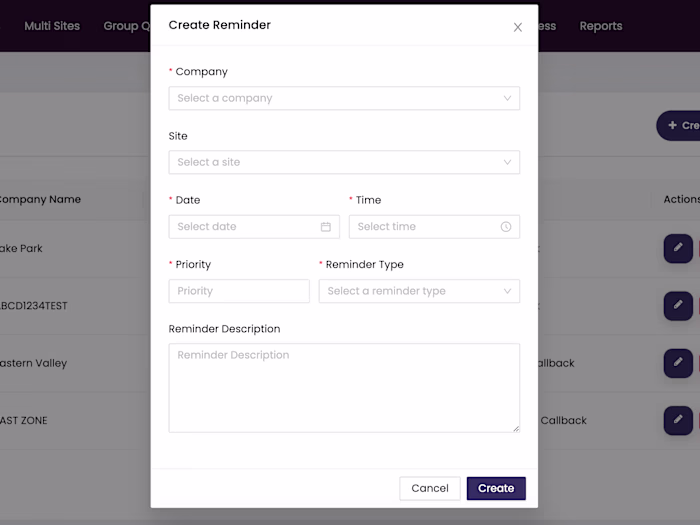Click the Cancel button
The height and width of the screenshot is (525, 700).
[x=430, y=488]
